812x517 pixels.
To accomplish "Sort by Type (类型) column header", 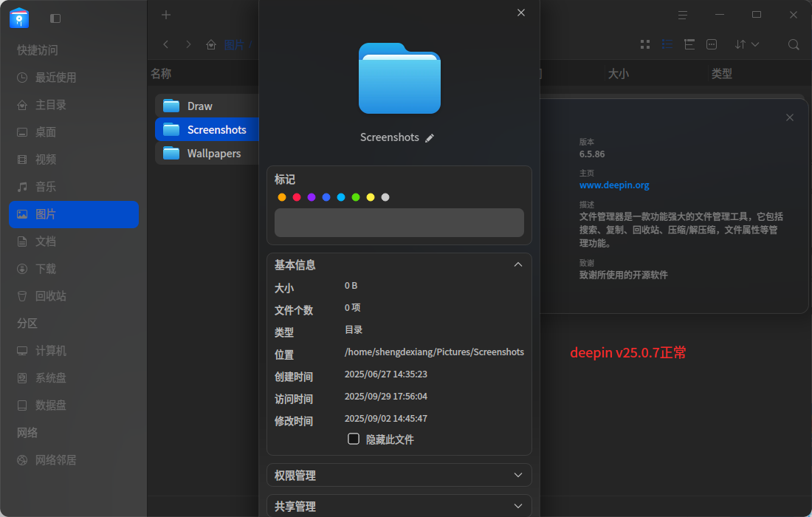I will coord(722,74).
